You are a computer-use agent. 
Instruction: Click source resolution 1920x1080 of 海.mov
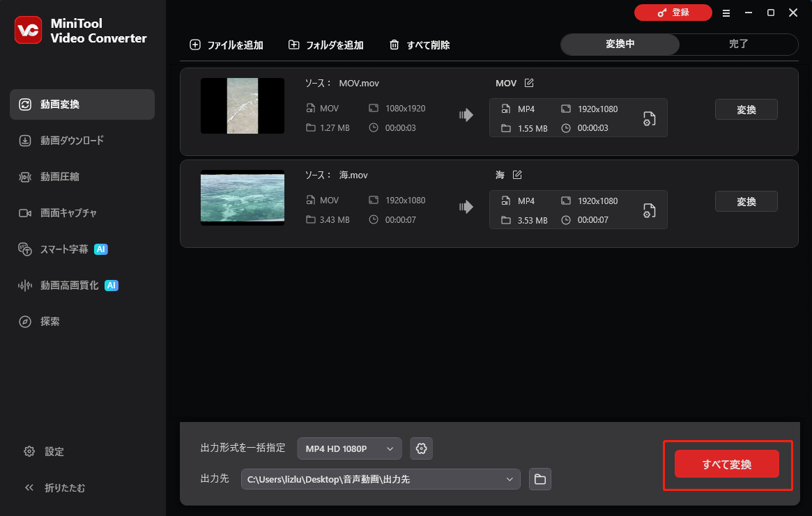click(x=405, y=201)
